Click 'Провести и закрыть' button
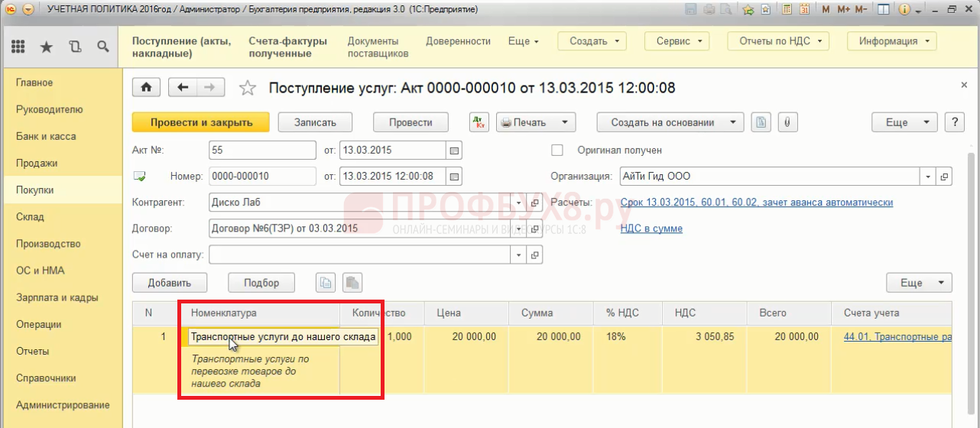 (x=201, y=122)
